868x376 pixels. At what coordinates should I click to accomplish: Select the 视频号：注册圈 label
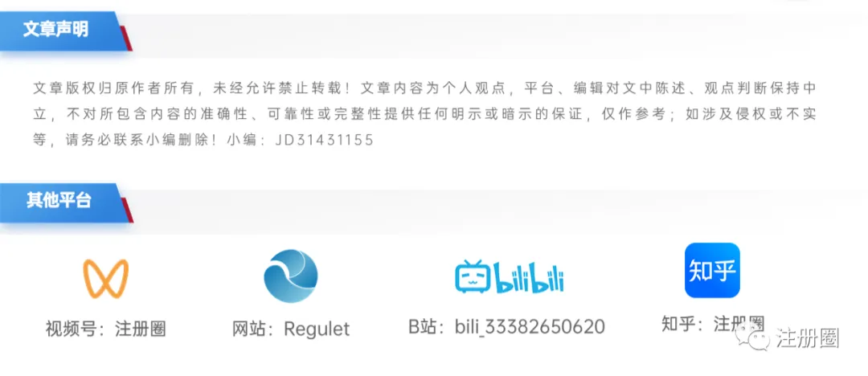tap(106, 329)
